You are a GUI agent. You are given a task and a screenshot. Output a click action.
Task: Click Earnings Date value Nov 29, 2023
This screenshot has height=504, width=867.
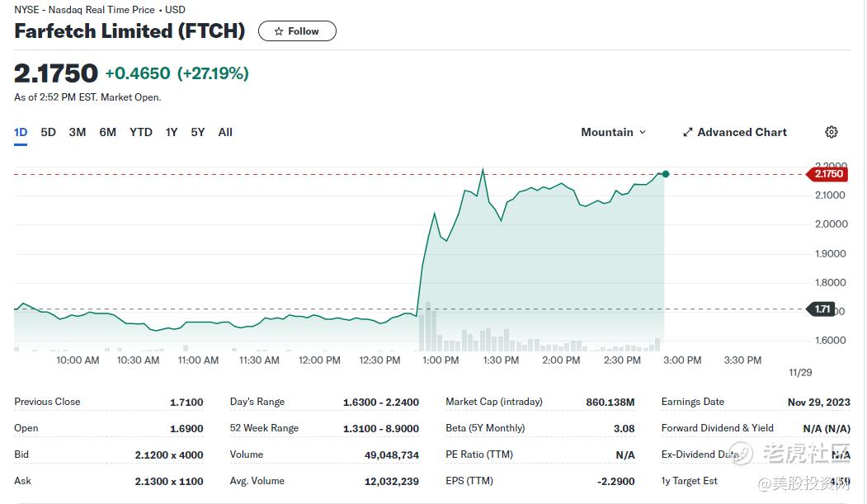tap(819, 403)
